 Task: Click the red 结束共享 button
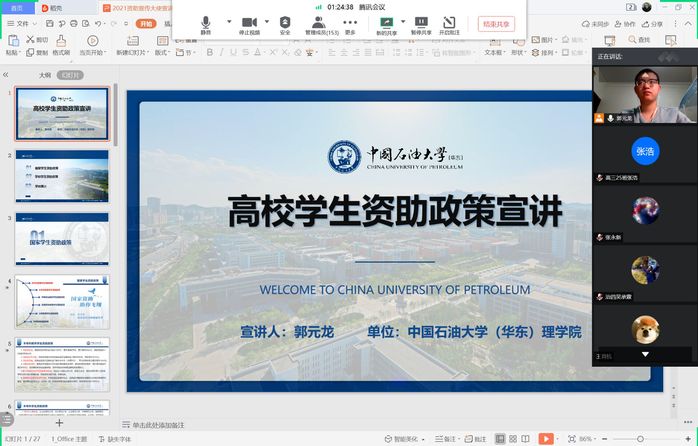[x=496, y=23]
